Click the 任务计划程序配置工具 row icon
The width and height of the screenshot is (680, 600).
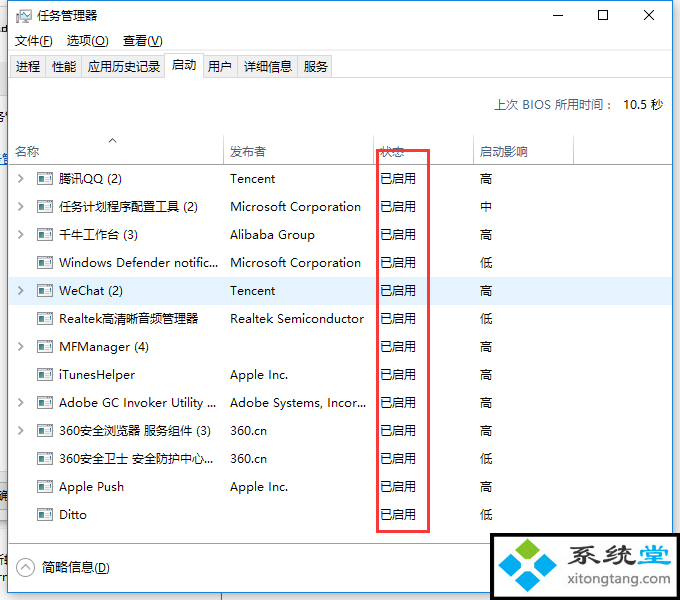point(45,207)
